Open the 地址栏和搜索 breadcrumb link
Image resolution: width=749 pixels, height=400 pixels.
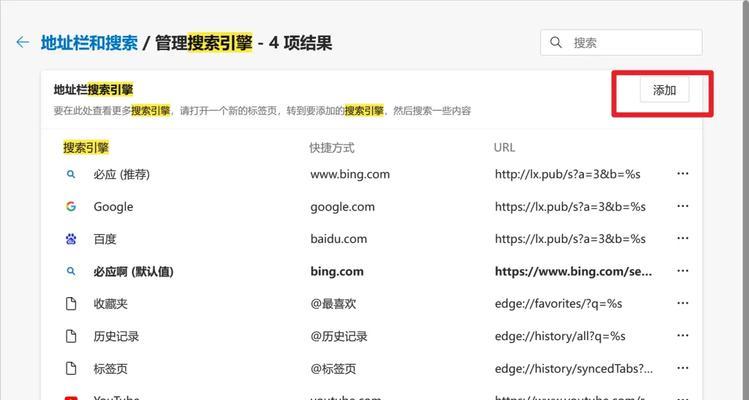pyautogui.click(x=88, y=43)
